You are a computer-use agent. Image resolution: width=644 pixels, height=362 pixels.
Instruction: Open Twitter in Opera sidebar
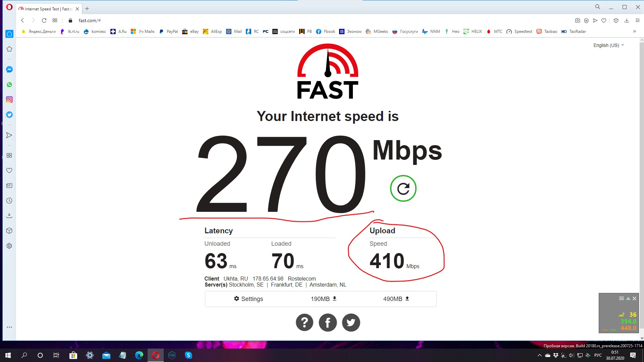pos(9,115)
